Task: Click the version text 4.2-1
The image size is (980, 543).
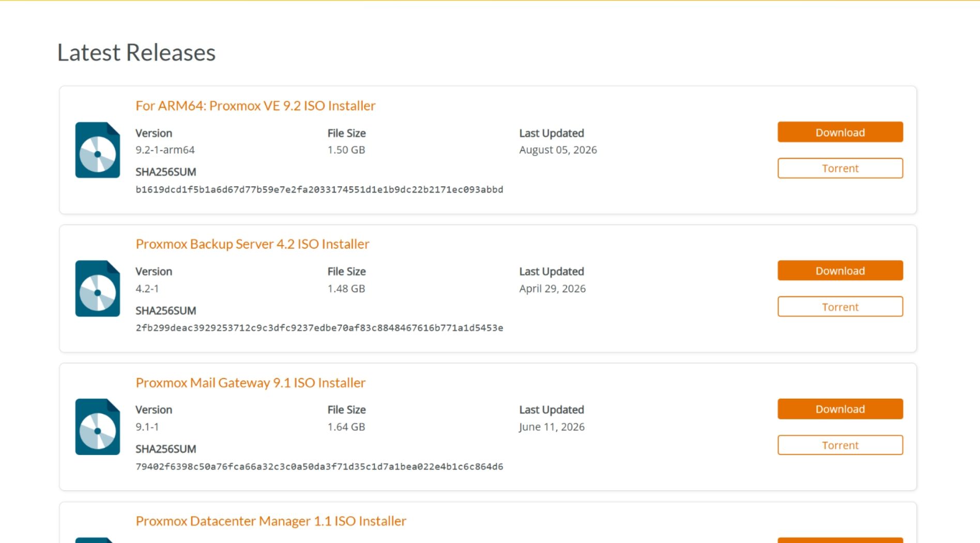Action: (147, 289)
